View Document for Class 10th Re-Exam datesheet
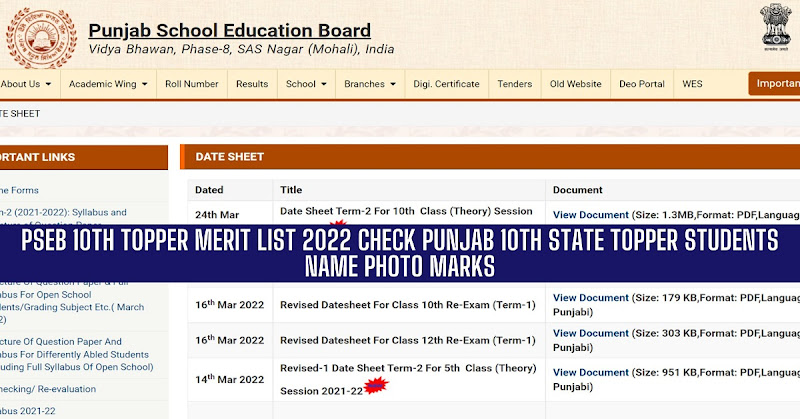 (x=591, y=297)
